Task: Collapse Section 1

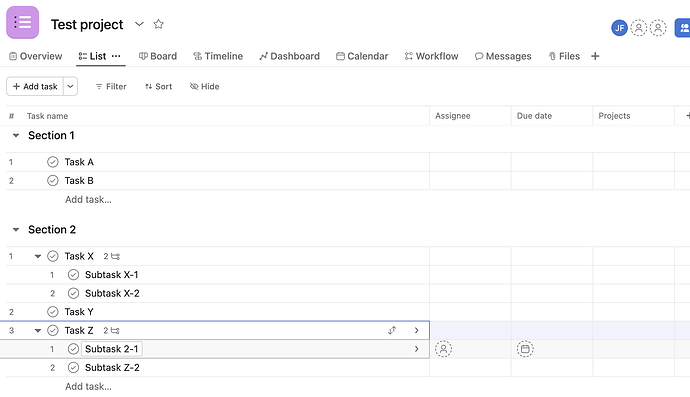Action: pos(16,136)
